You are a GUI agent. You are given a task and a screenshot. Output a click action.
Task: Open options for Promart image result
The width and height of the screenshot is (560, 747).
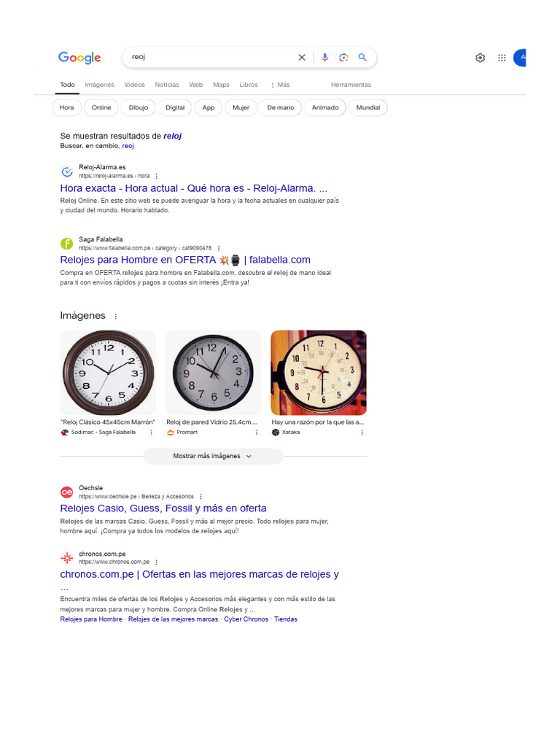[257, 433]
